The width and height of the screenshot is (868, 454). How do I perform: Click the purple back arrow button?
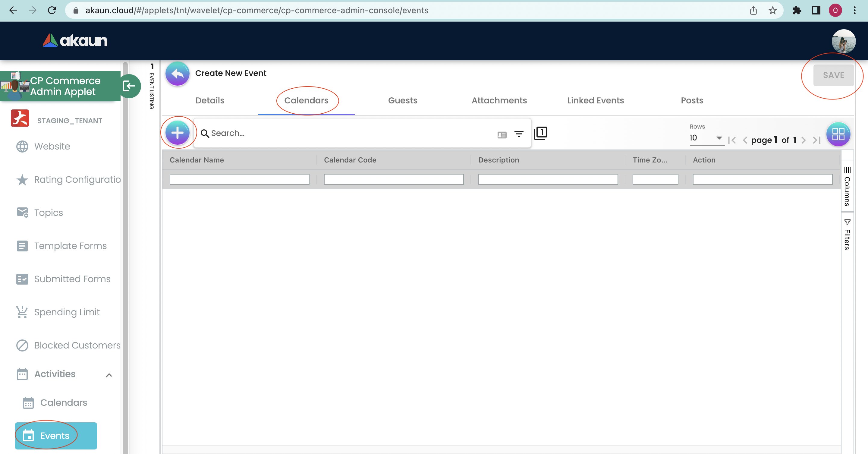coord(177,74)
